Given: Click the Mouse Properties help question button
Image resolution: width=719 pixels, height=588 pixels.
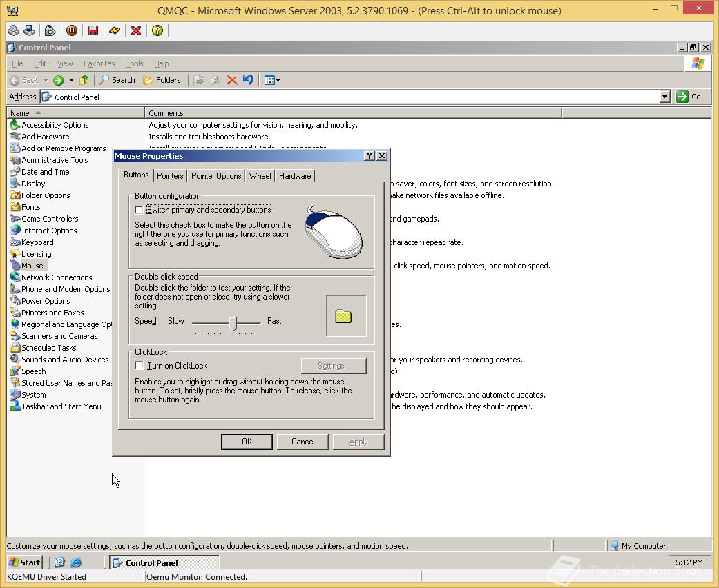Looking at the screenshot, I should point(369,156).
